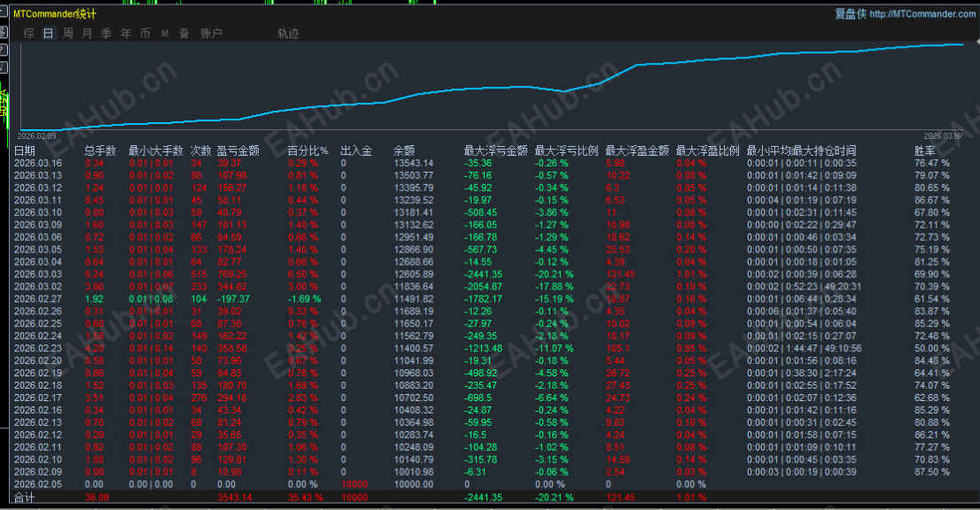
Task: Select the 日 daily statistics tab
Action: tap(48, 33)
